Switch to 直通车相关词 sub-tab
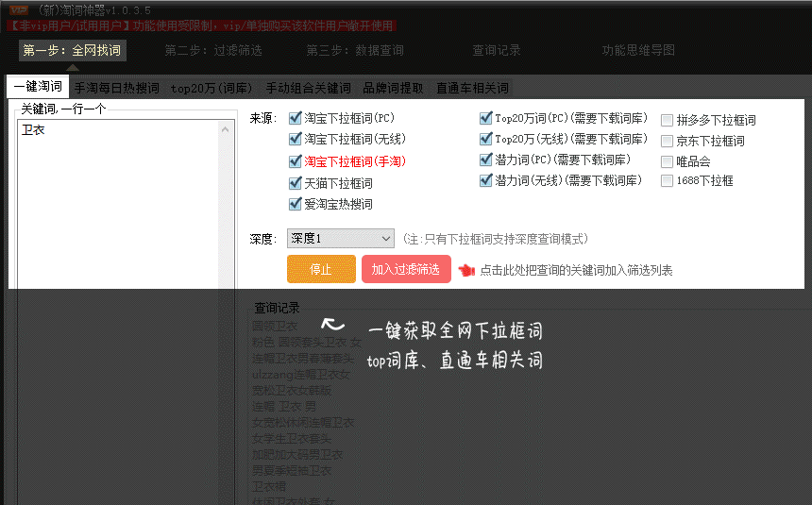This screenshot has width=812, height=505. click(x=472, y=88)
